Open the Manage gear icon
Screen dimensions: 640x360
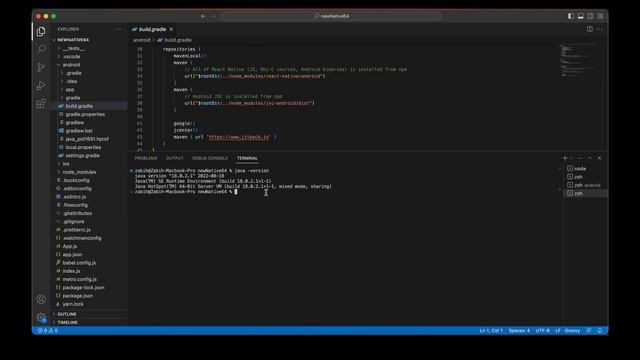pos(41,317)
